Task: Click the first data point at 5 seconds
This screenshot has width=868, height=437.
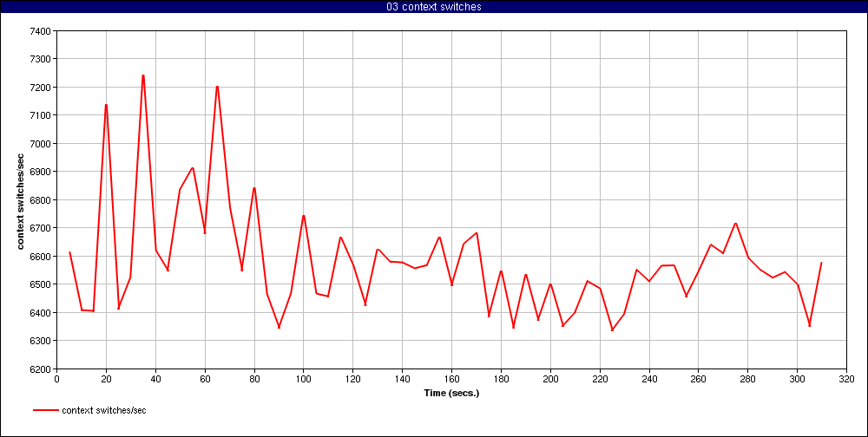Action: (69, 252)
